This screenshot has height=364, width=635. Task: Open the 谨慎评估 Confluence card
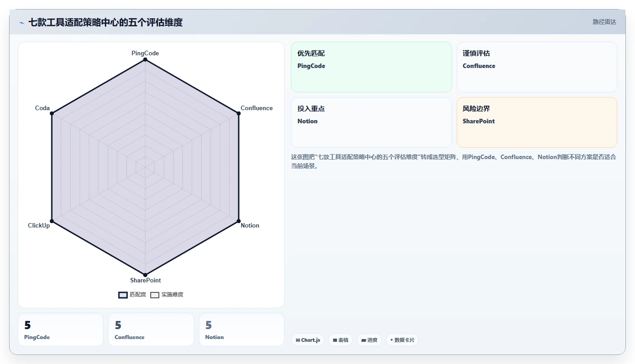click(537, 67)
